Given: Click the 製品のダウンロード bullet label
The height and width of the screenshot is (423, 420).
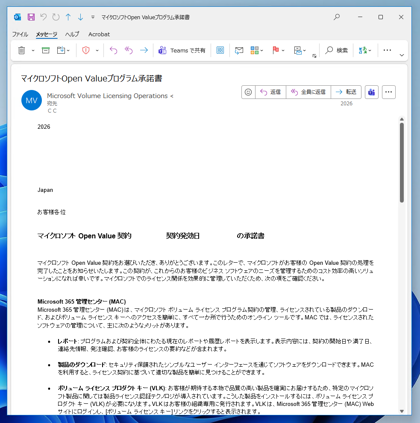Looking at the screenshot, I should click(82, 365).
